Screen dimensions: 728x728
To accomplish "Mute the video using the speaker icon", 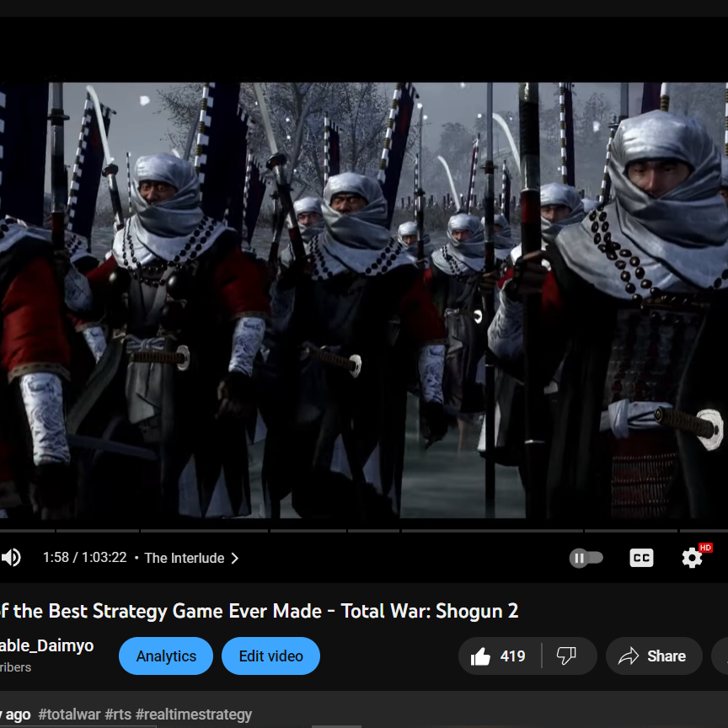I will tap(11, 558).
